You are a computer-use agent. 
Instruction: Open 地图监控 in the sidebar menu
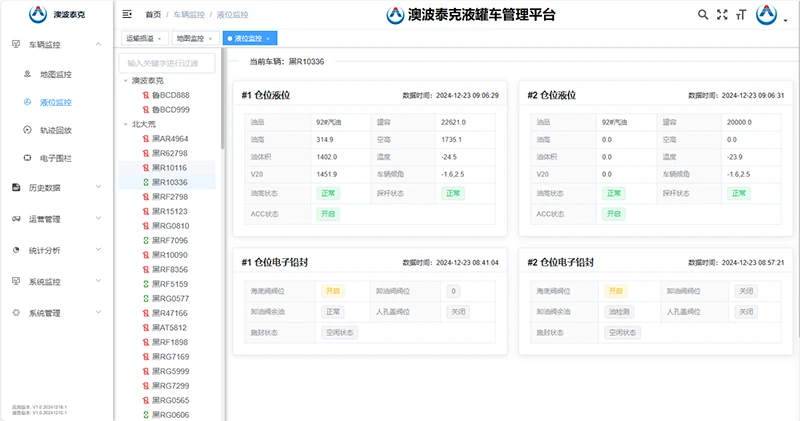56,75
